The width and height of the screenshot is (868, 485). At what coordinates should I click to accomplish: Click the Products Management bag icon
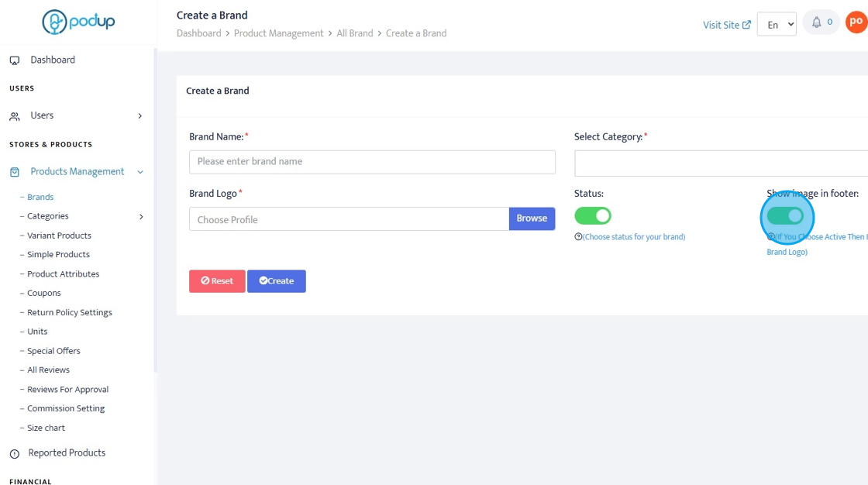pos(15,172)
